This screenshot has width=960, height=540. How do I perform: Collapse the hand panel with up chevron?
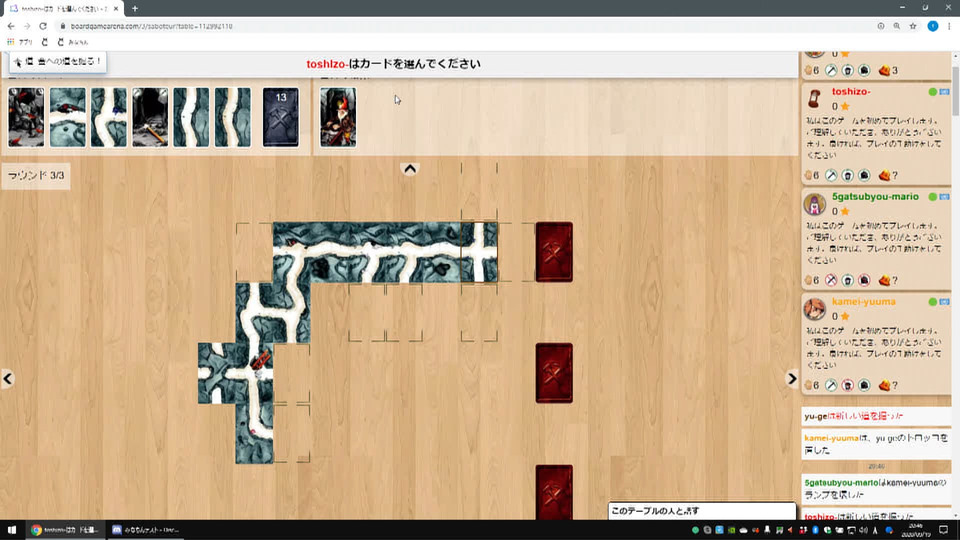410,169
